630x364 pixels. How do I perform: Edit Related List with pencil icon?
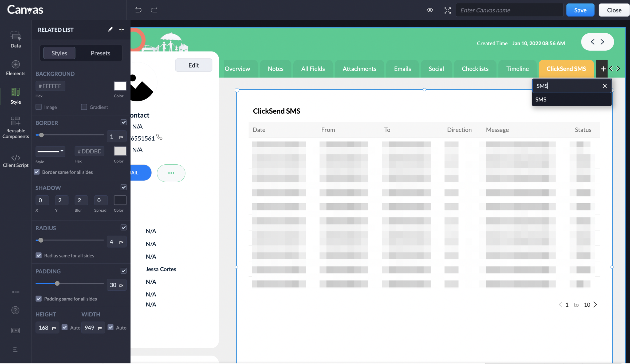(x=110, y=29)
